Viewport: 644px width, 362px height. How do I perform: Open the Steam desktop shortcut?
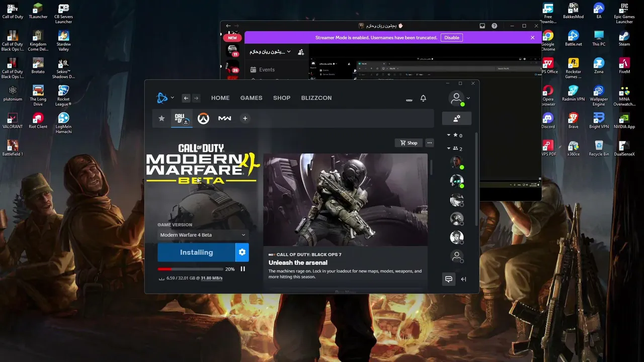[624, 39]
